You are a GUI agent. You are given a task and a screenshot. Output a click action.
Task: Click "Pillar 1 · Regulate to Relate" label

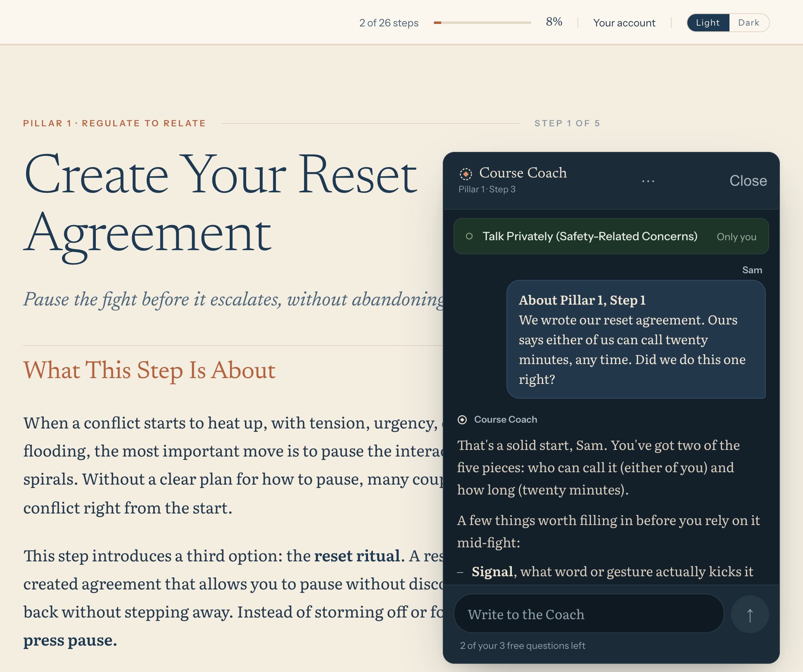click(x=114, y=123)
